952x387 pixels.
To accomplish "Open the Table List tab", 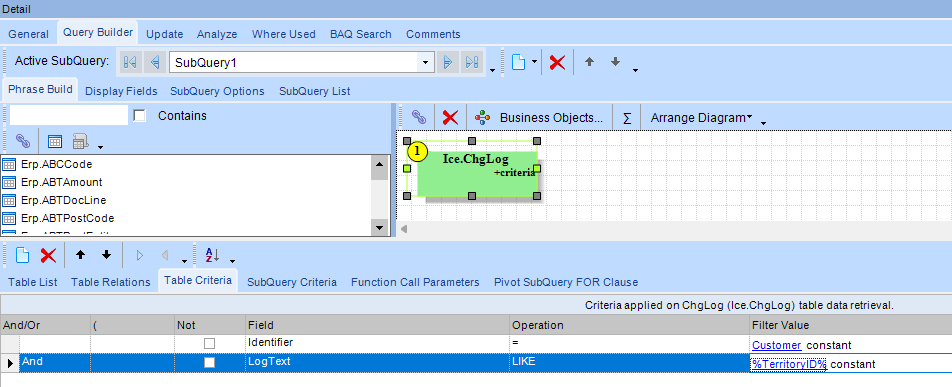I will [33, 282].
